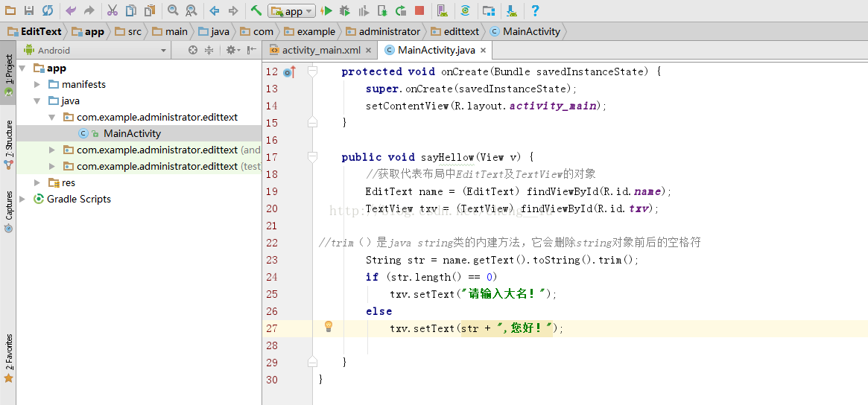868x405 pixels.
Task: Click the yellow light bulb intention icon
Action: [328, 327]
